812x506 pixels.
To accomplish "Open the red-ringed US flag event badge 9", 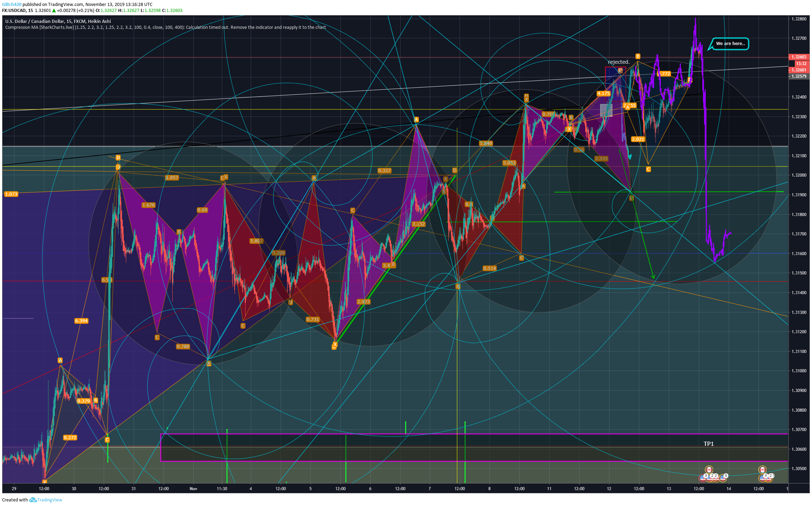I will tap(703, 477).
